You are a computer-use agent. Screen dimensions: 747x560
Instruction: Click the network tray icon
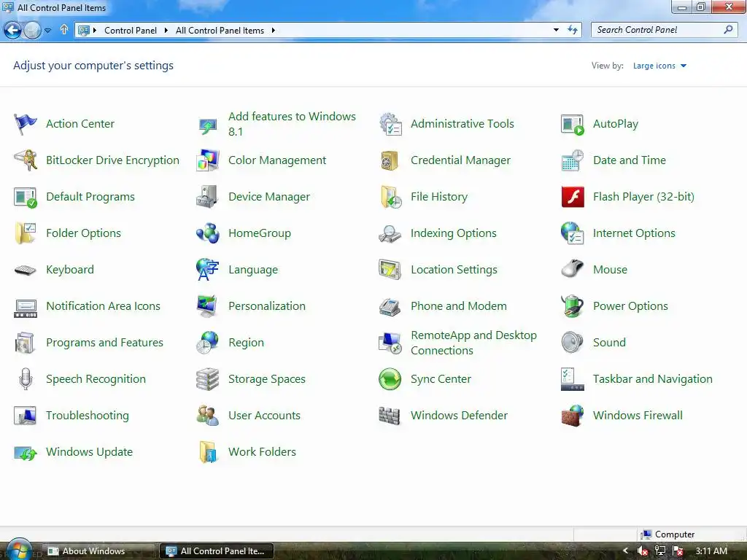(x=660, y=551)
